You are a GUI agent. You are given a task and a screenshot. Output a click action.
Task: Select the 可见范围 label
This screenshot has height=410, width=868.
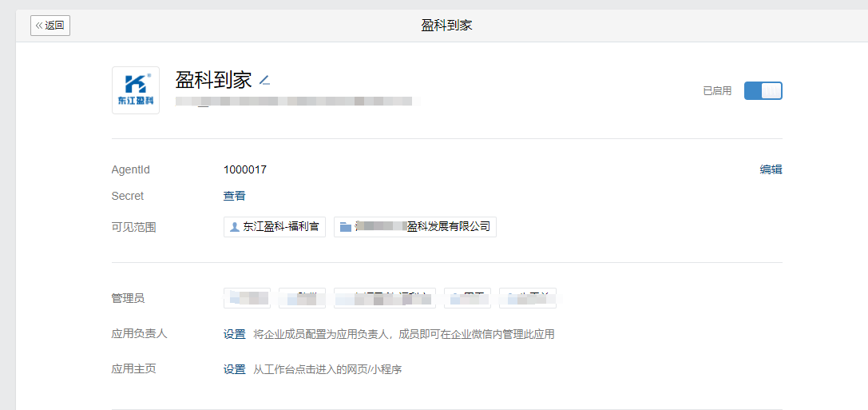point(133,227)
